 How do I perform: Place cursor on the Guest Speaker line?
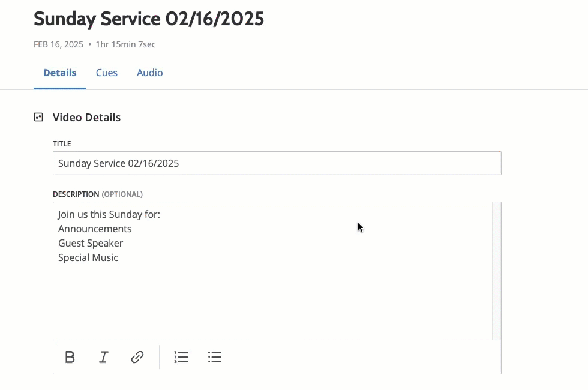pyautogui.click(x=91, y=244)
